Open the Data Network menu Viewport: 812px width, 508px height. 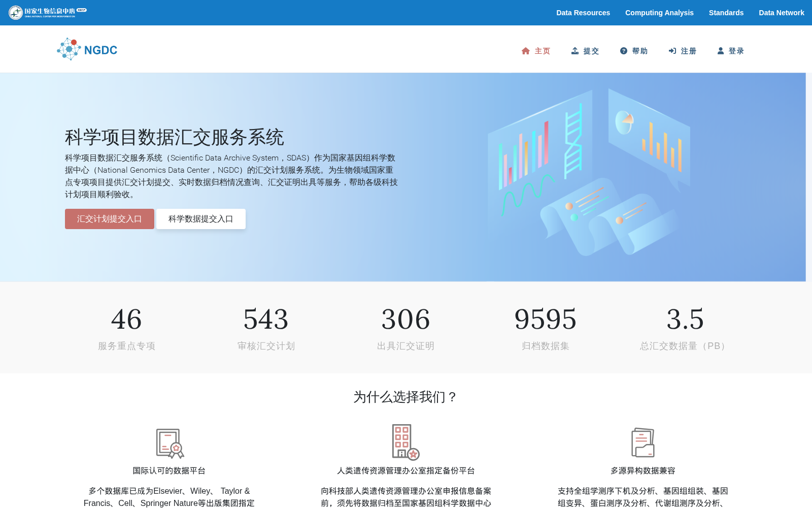782,13
